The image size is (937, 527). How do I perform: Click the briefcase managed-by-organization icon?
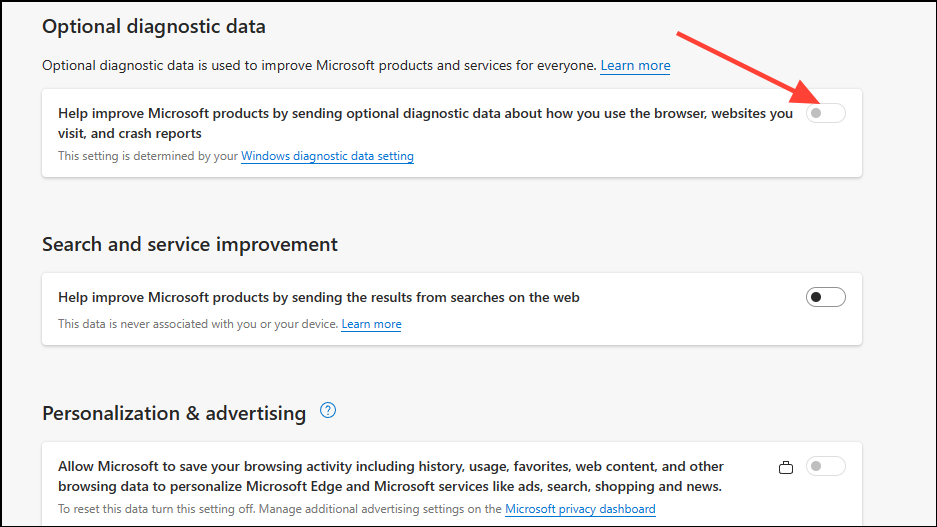click(x=786, y=467)
